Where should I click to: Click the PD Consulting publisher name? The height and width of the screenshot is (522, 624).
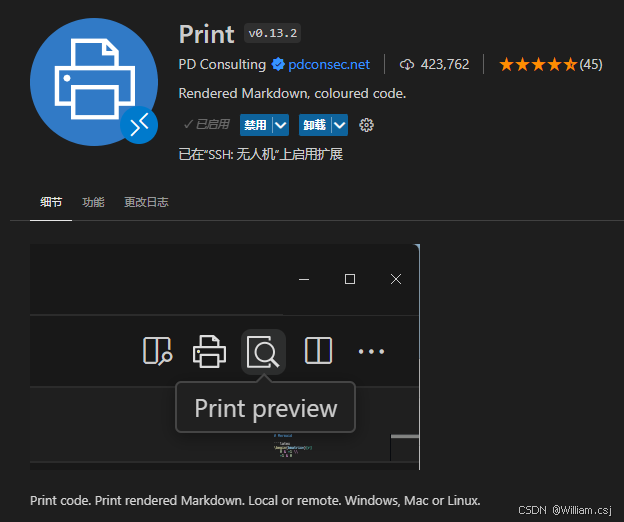pos(222,64)
